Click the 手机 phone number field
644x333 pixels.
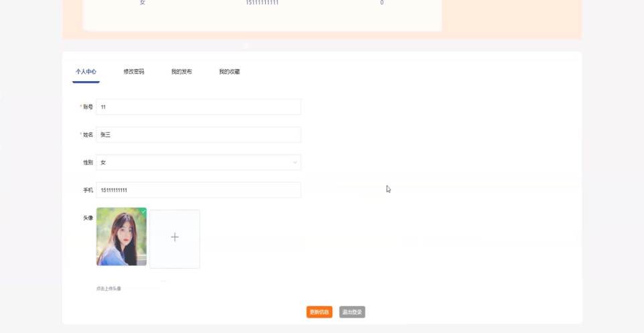[x=198, y=190]
